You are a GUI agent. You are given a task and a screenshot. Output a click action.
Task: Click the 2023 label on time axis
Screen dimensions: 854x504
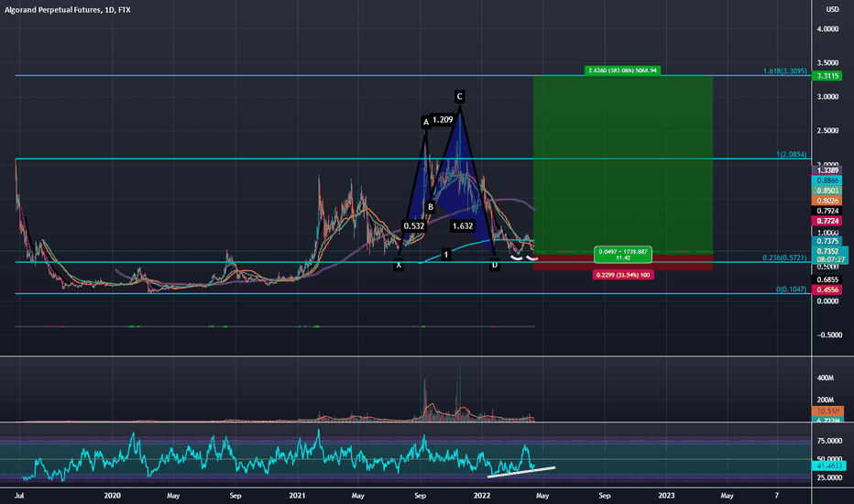[x=666, y=496]
